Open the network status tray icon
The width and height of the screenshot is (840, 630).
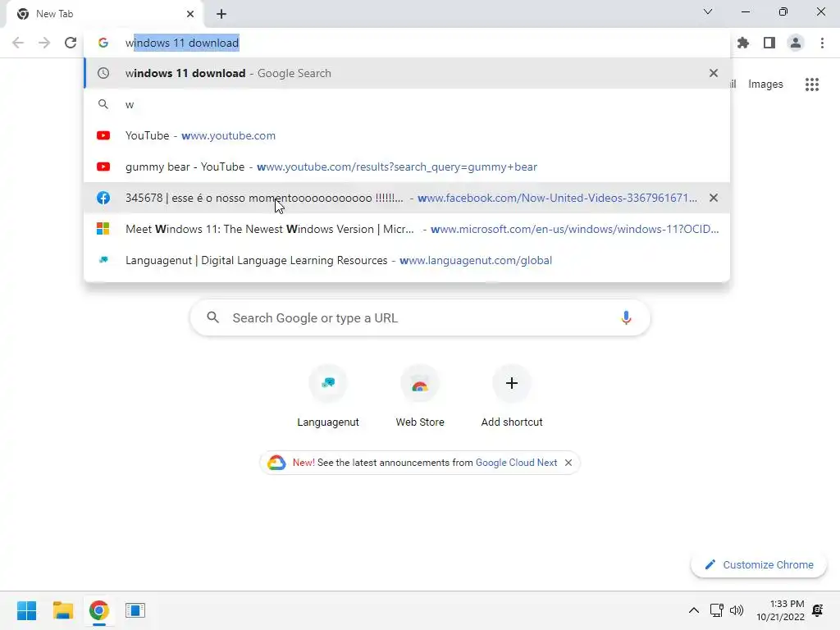tap(716, 610)
